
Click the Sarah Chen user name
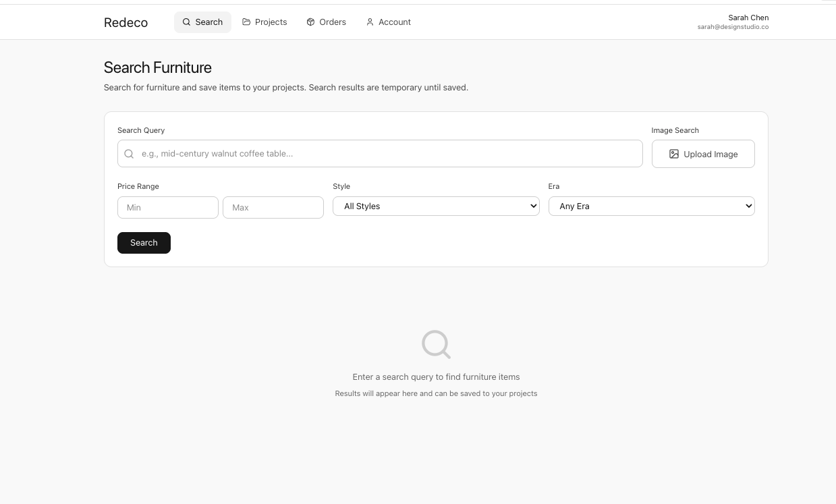tap(748, 18)
